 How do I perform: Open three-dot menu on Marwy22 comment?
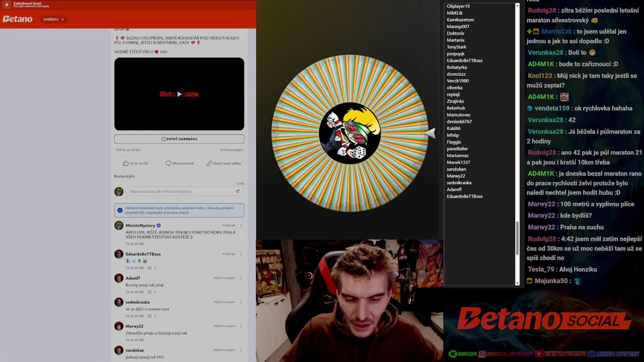coord(240,326)
